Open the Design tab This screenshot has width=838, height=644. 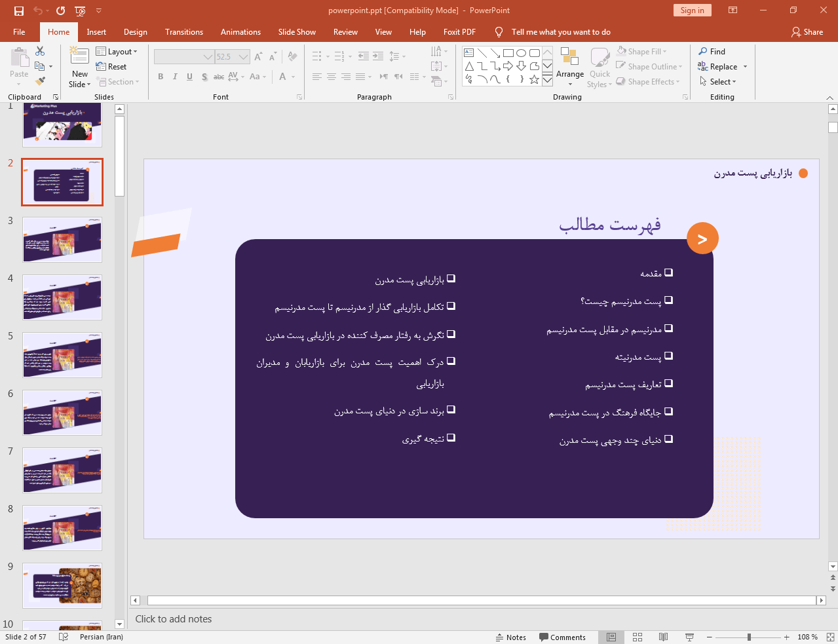point(135,32)
